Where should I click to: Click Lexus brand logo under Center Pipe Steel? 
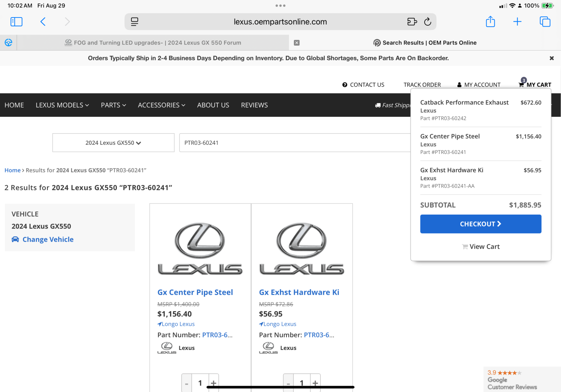(167, 348)
